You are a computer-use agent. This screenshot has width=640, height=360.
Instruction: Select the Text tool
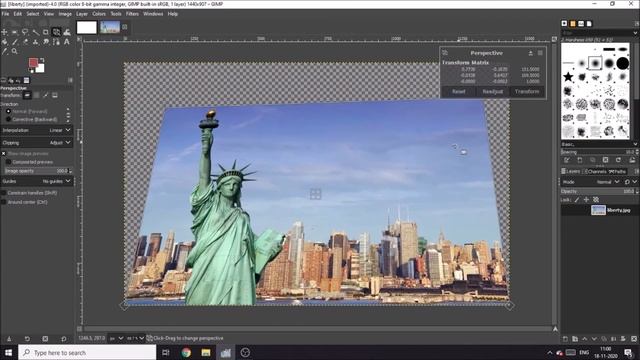click(x=67, y=42)
